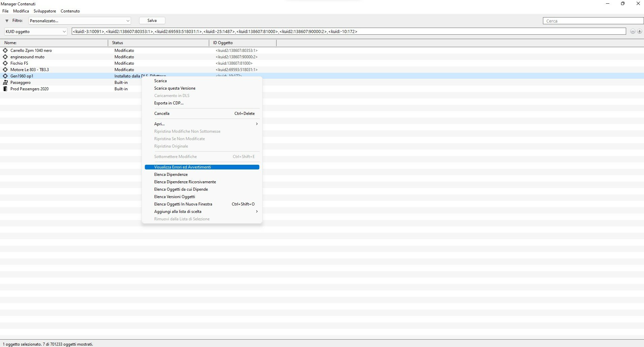Sort by the Status column header
This screenshot has height=347, width=644.
[158, 43]
